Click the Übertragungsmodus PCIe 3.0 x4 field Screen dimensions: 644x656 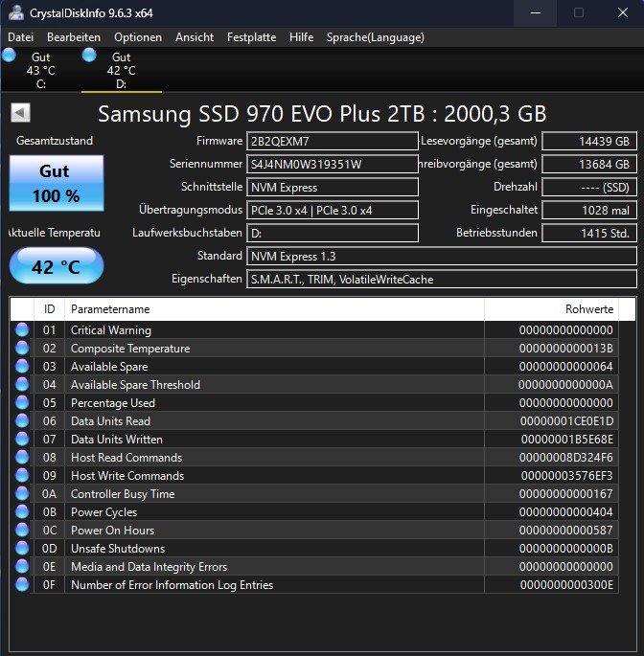pos(333,210)
